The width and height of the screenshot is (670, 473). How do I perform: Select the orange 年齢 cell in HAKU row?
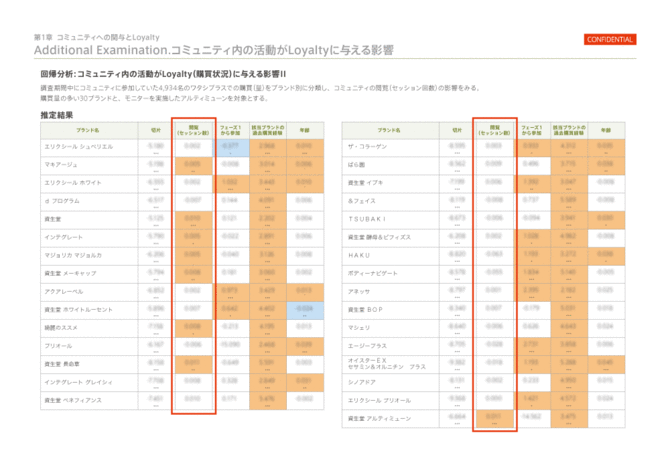(x=606, y=256)
